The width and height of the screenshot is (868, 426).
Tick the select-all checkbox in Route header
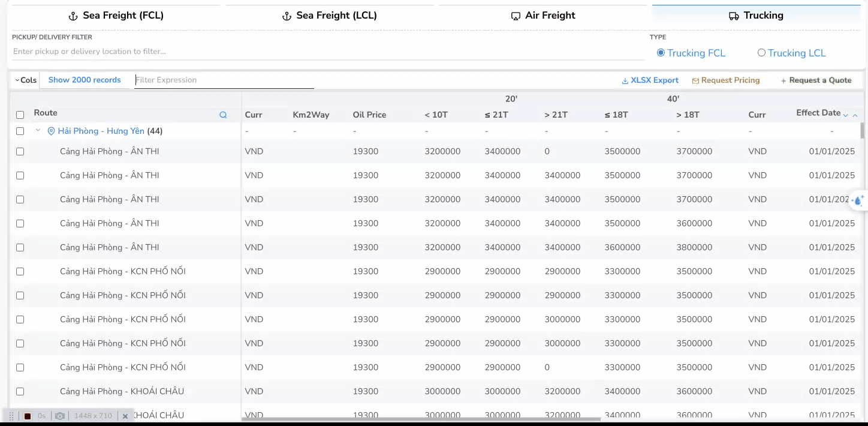point(20,115)
